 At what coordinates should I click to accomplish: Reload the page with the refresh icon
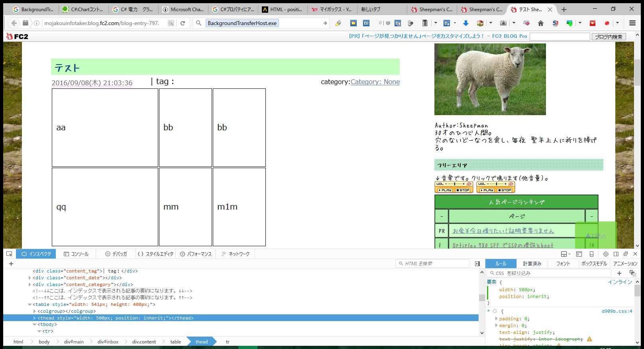click(x=183, y=23)
